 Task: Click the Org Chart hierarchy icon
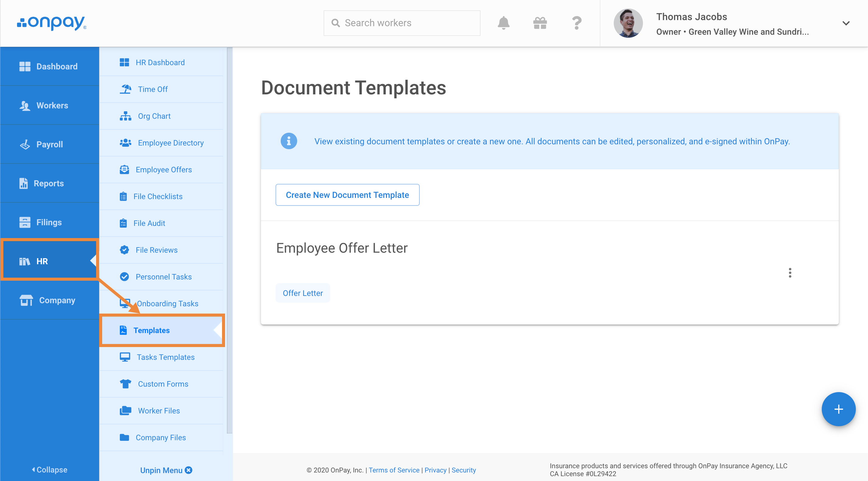point(125,116)
